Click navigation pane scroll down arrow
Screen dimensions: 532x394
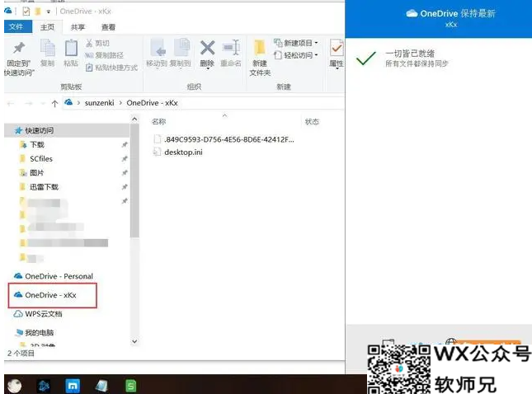[x=134, y=341]
